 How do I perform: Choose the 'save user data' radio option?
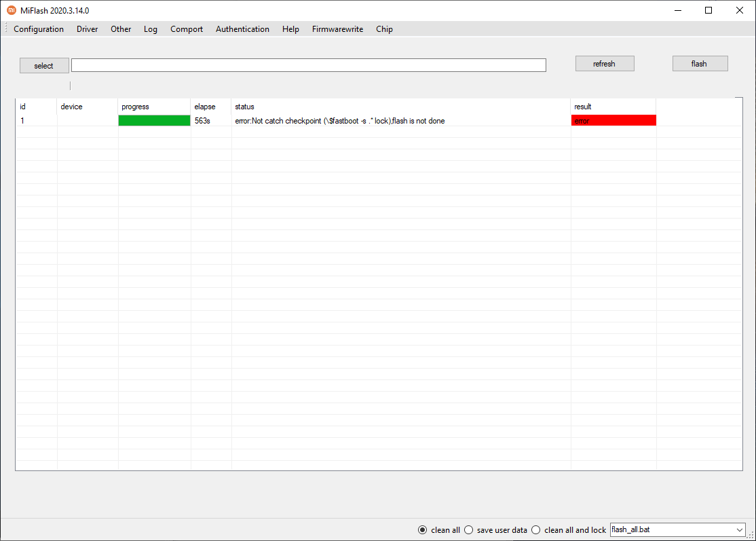[x=468, y=529]
